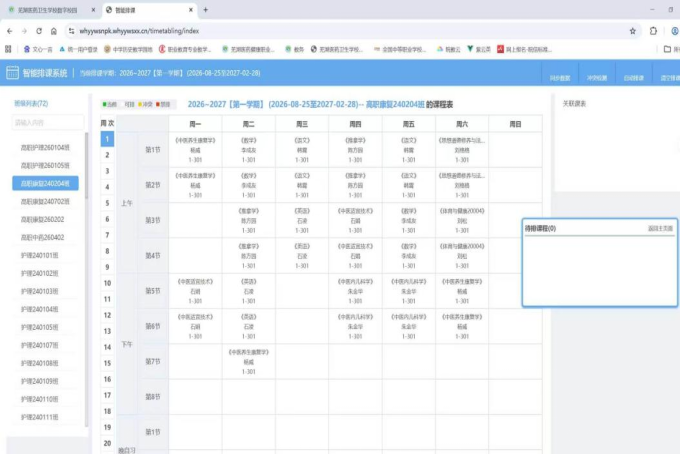The height and width of the screenshot is (454, 681).
Task: Select week 20 in the 周次 column
Action: 107,443
